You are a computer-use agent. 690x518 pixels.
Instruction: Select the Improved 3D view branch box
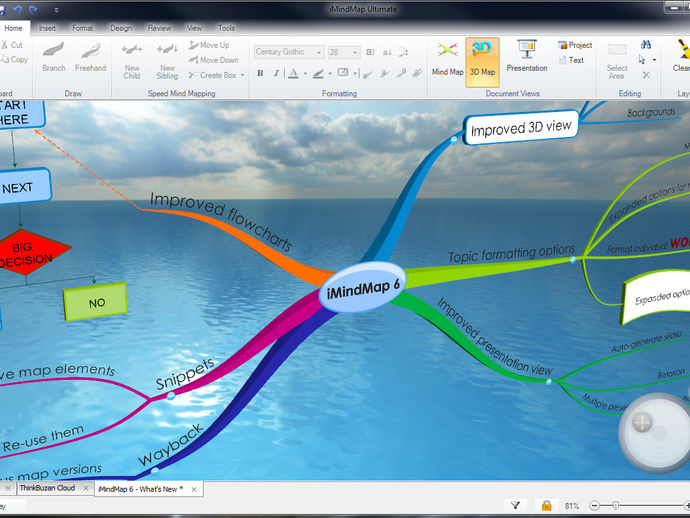coord(521,127)
